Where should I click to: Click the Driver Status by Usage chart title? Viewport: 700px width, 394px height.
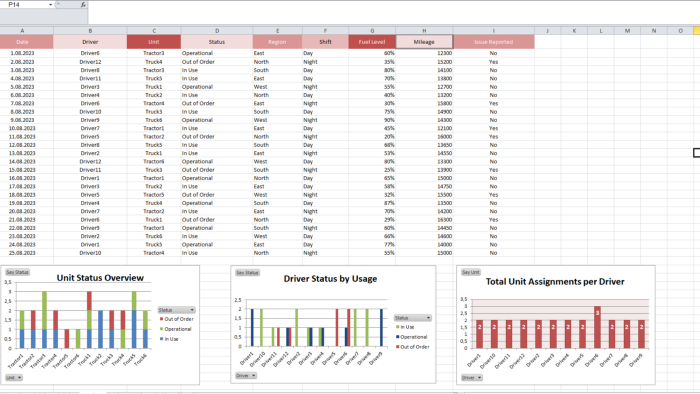pyautogui.click(x=330, y=279)
